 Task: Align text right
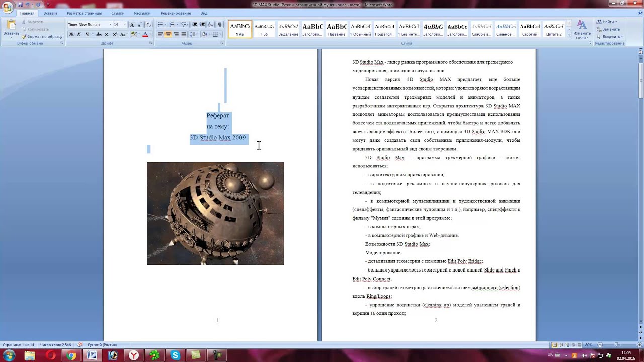pos(176,34)
